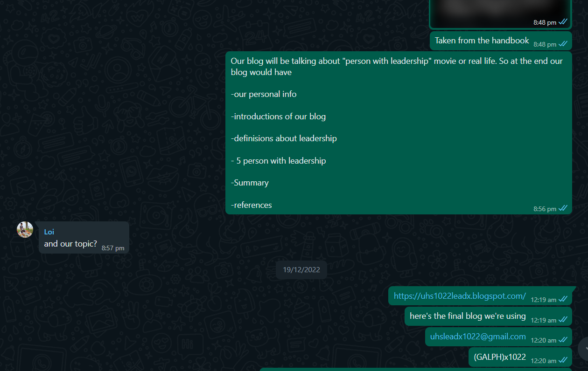Select the 'and our topic?' message bubble
The width and height of the screenshot is (588, 371).
coord(84,238)
